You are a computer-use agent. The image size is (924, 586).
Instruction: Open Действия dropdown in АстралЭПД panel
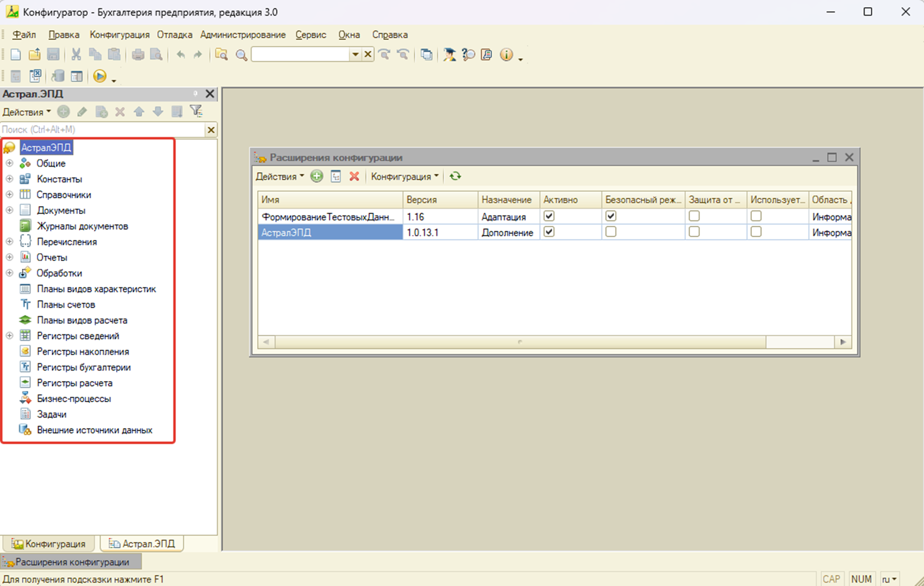tap(26, 112)
